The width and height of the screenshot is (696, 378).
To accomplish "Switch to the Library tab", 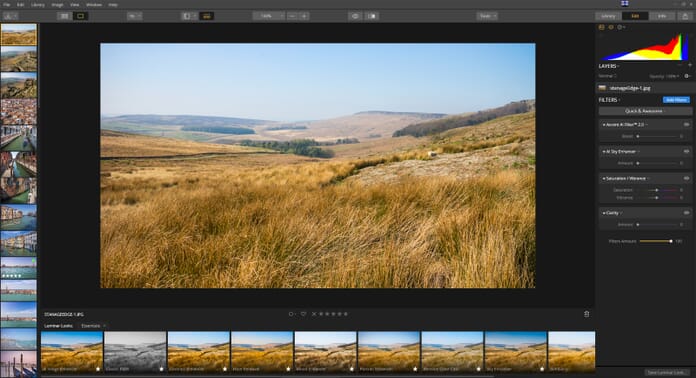I will tap(608, 16).
